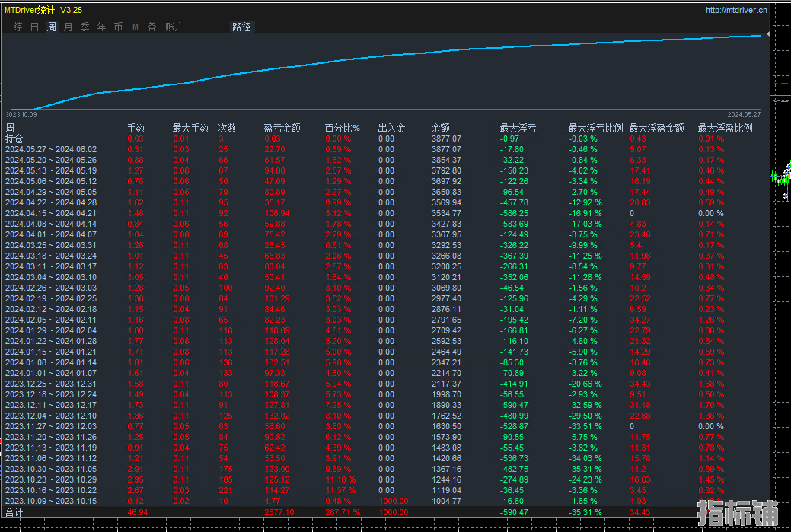Click the 盈亏金额 column header
791x532 pixels.
pos(282,129)
